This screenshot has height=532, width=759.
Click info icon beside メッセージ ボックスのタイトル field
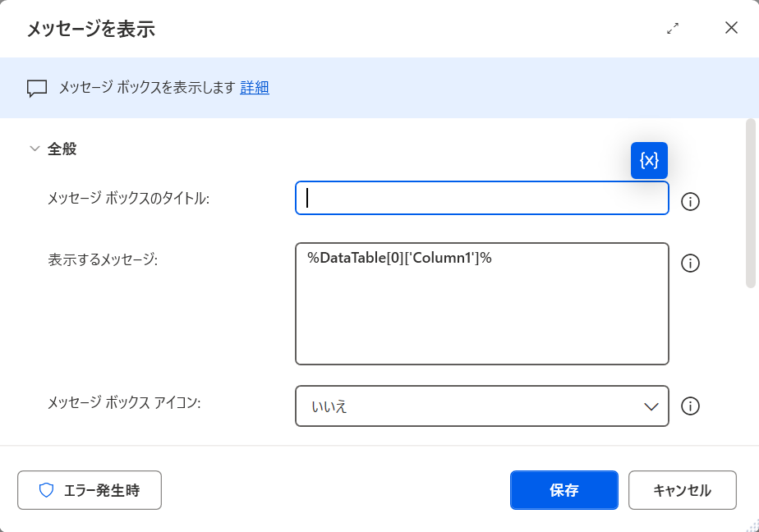coord(691,201)
